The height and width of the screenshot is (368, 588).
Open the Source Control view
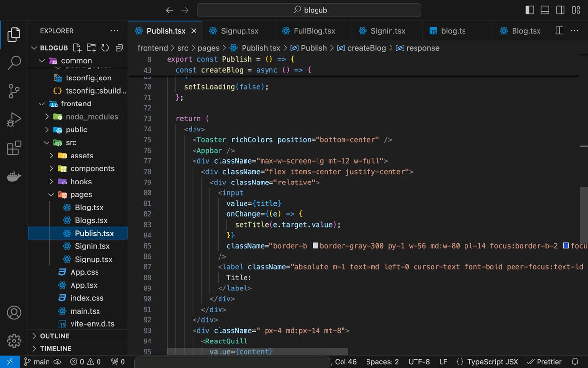(14, 91)
